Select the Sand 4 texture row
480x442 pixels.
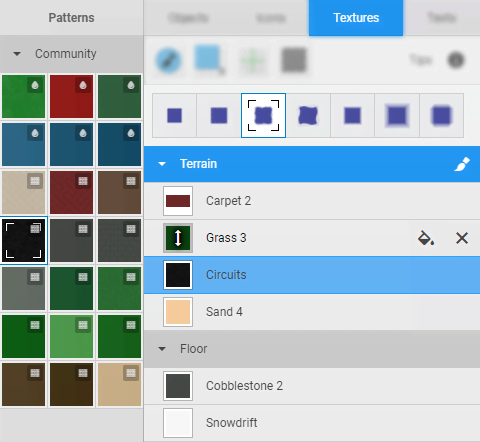pyautogui.click(x=312, y=312)
